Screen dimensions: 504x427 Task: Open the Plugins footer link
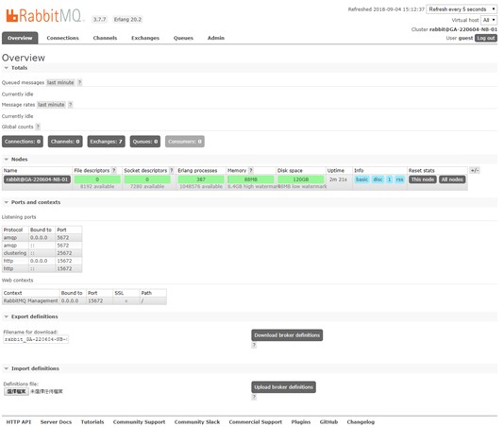[x=301, y=422]
